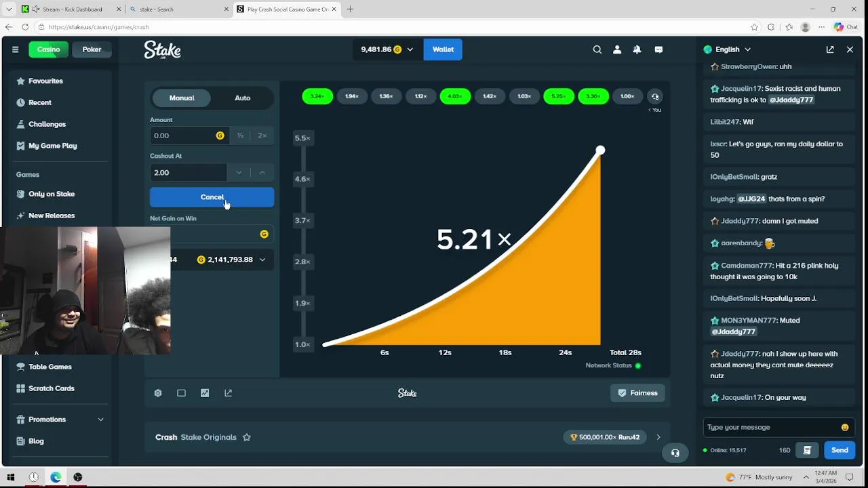Open the Wallet
Screen dimensions: 868x488
pos(443,49)
